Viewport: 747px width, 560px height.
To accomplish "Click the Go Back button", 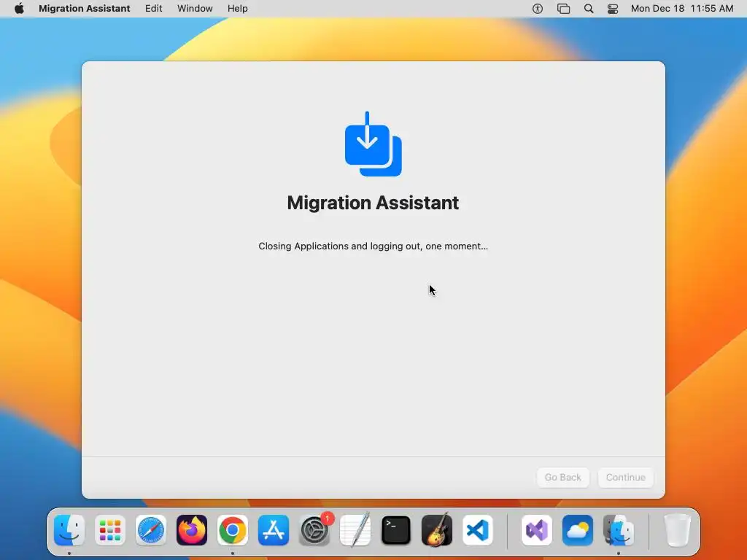I will coord(562,477).
